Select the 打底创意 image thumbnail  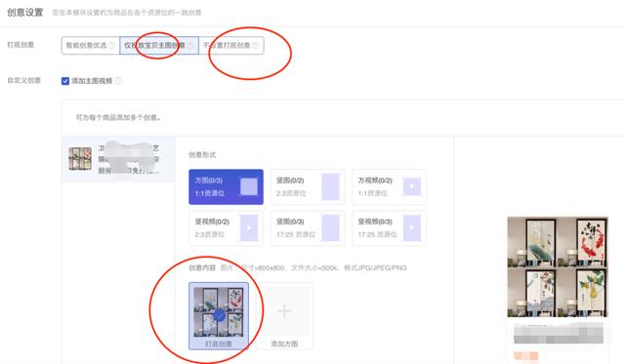point(219,316)
